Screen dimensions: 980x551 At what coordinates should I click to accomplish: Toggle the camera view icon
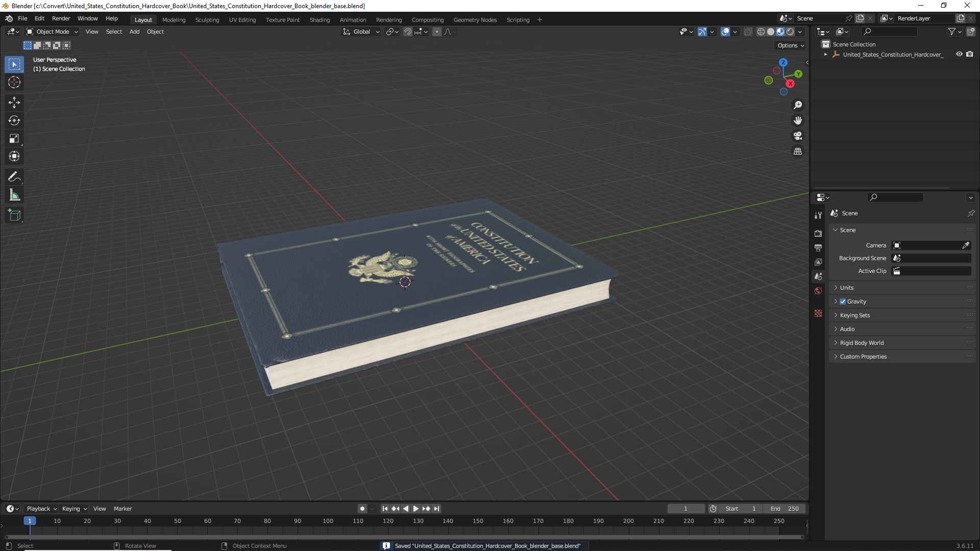(x=798, y=136)
